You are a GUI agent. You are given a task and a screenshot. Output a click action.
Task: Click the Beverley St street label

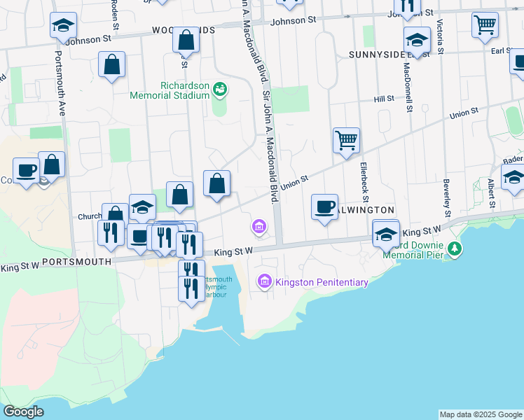pyautogui.click(x=447, y=198)
